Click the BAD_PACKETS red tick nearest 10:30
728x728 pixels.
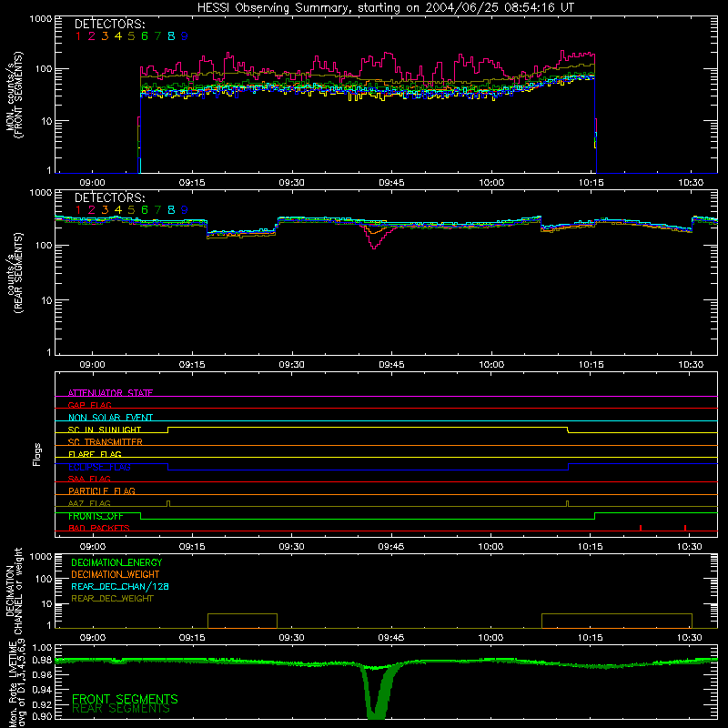[685, 528]
